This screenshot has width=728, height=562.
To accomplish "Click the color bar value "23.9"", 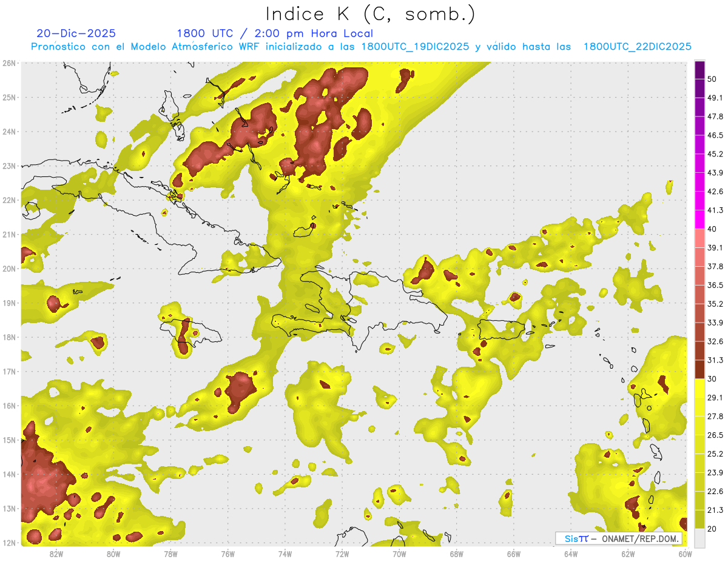I will pos(715,472).
